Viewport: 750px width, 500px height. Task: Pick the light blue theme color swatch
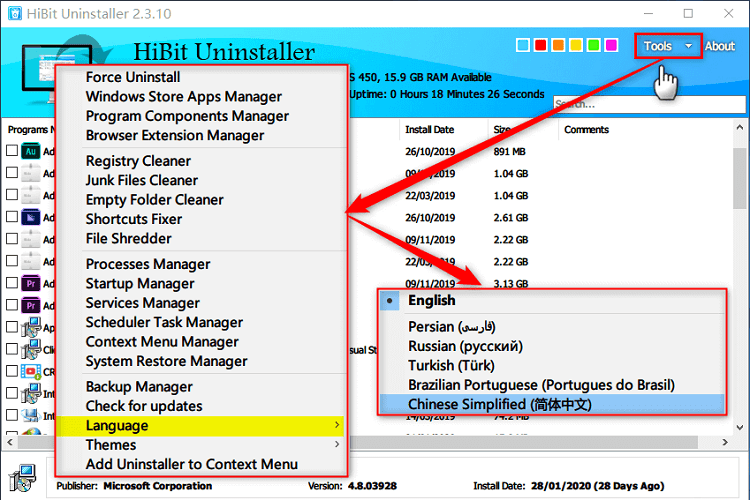pyautogui.click(x=523, y=45)
